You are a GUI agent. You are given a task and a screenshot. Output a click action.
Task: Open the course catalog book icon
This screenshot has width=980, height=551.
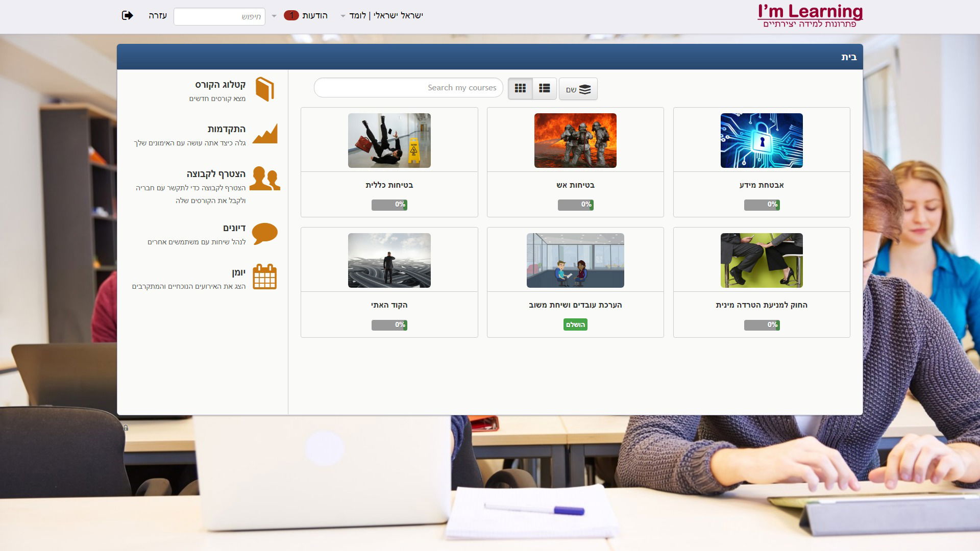264,89
